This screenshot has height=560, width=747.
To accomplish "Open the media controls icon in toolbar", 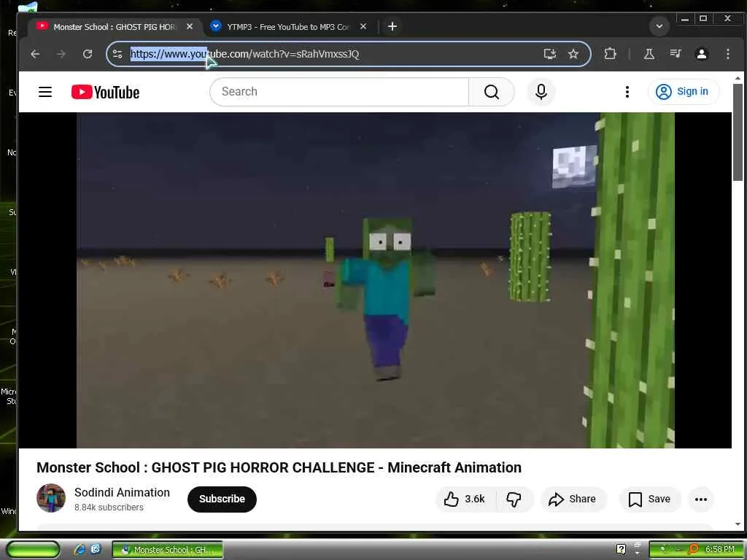I will coord(675,54).
